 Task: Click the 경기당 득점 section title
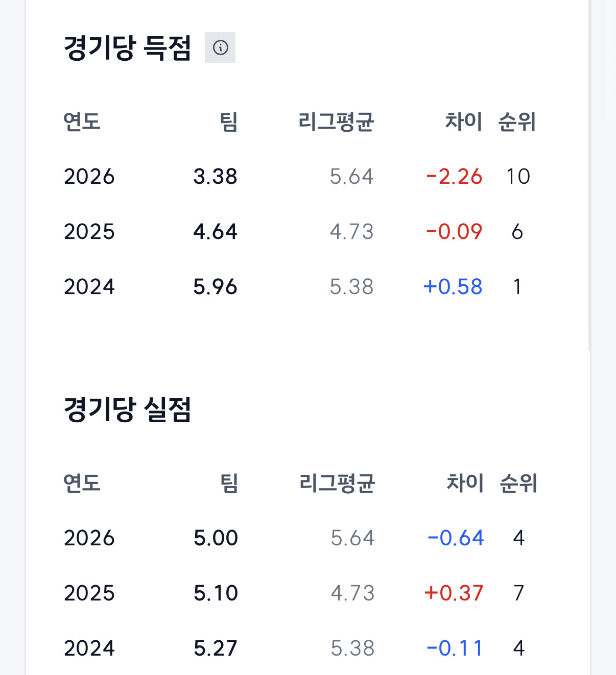click(x=127, y=48)
